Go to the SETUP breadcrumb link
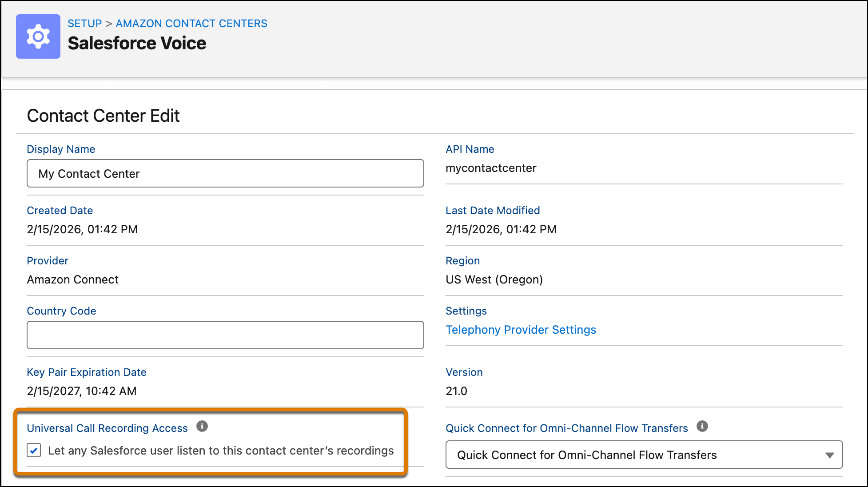The image size is (868, 487). [x=85, y=24]
